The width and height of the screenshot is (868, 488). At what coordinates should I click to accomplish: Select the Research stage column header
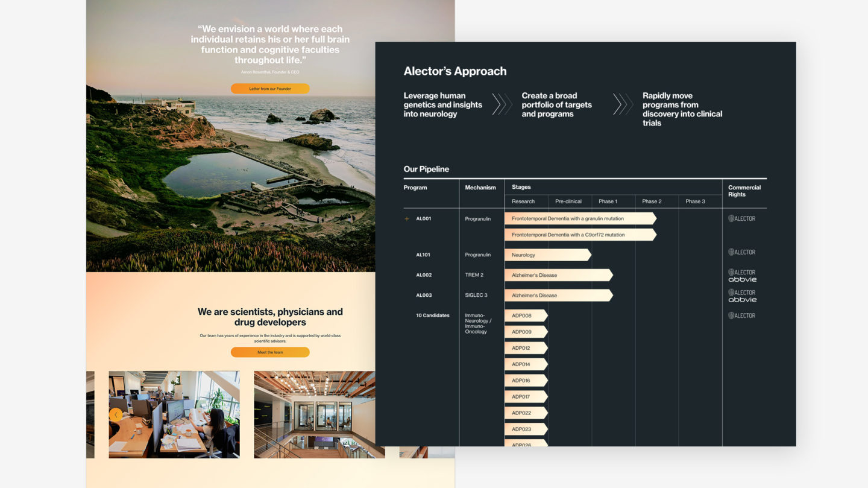(x=523, y=201)
